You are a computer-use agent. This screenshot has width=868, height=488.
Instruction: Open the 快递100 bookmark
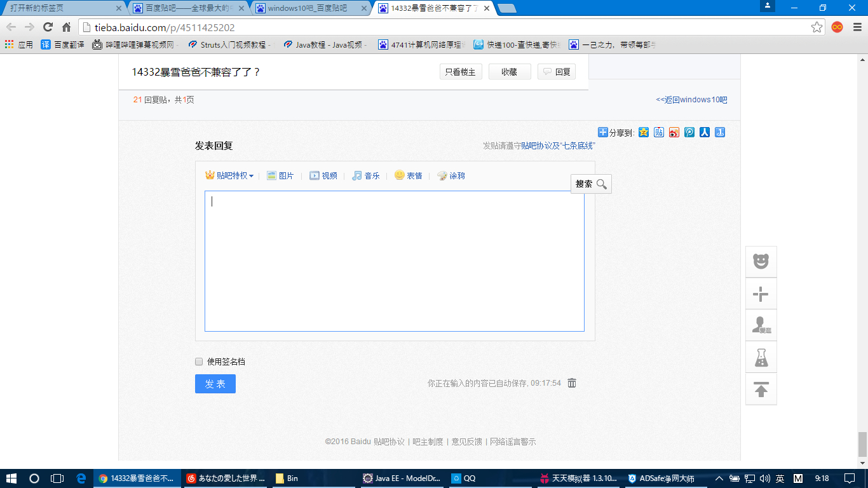(517, 44)
